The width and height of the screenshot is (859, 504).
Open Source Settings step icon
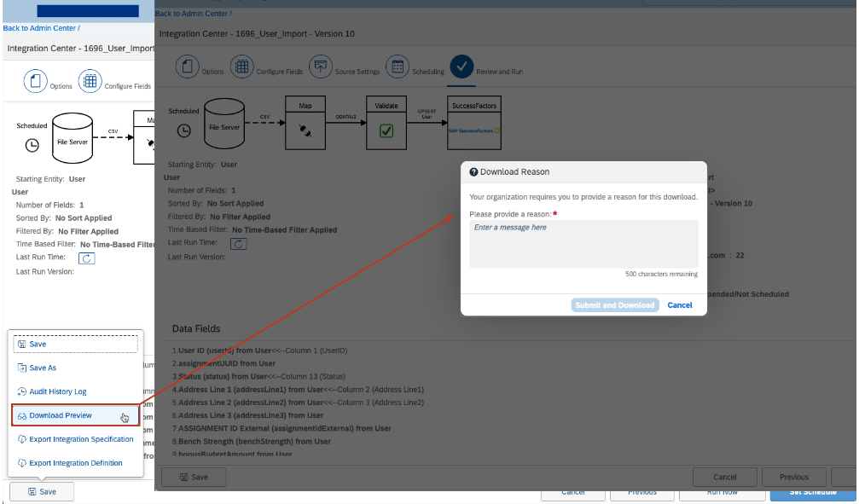(321, 67)
